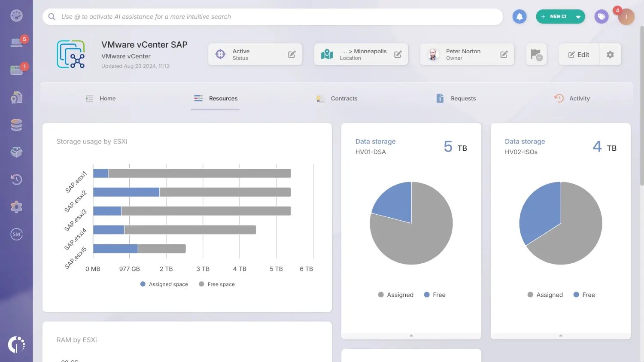Open the Activity tab
Screen dimensions: 644x362
580,98
